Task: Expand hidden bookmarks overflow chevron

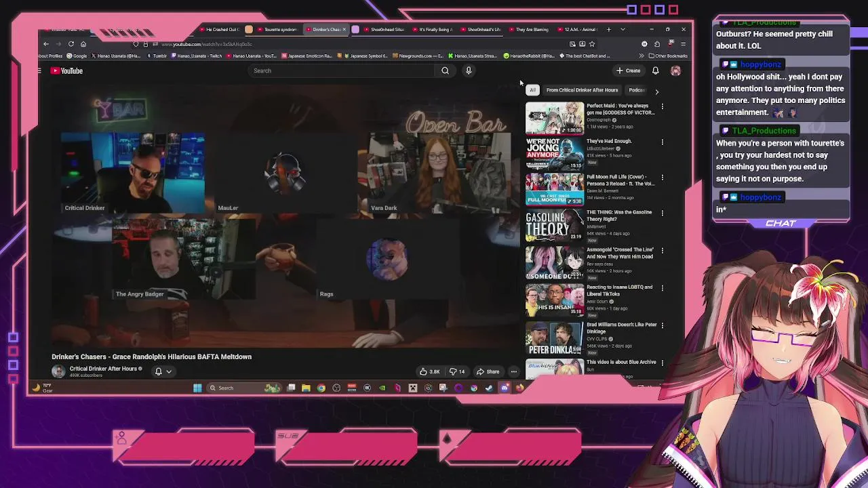Action: point(642,56)
